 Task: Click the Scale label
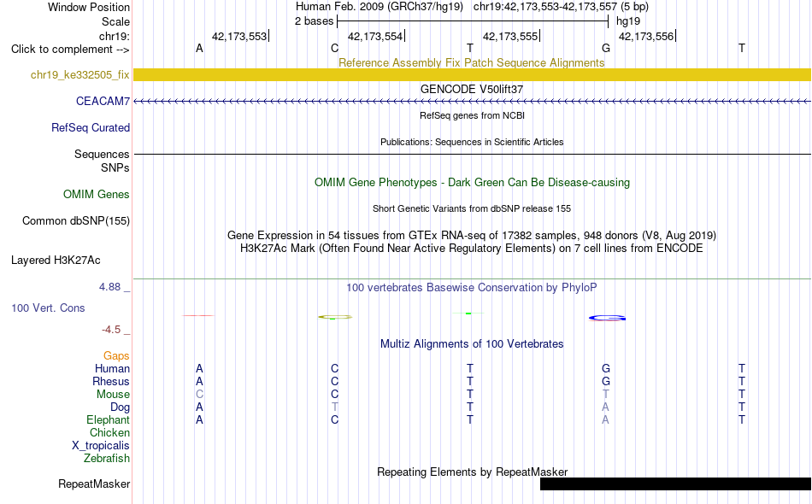click(x=115, y=22)
